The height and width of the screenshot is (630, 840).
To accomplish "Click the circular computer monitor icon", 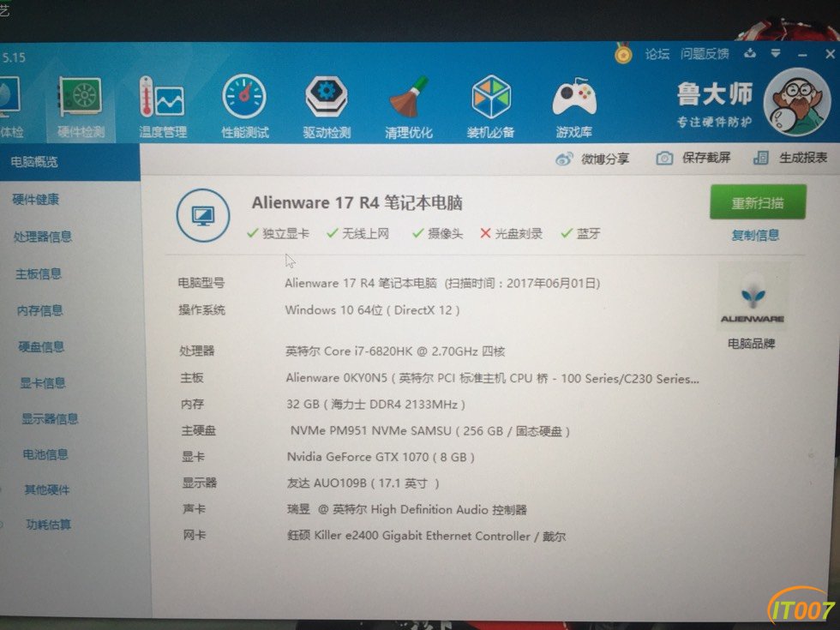I will pos(203,215).
